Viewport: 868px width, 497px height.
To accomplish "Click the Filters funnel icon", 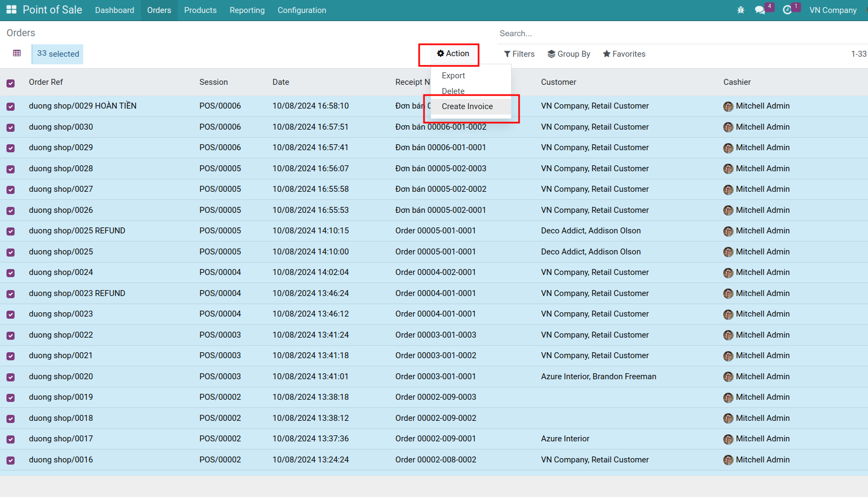I will (x=507, y=53).
